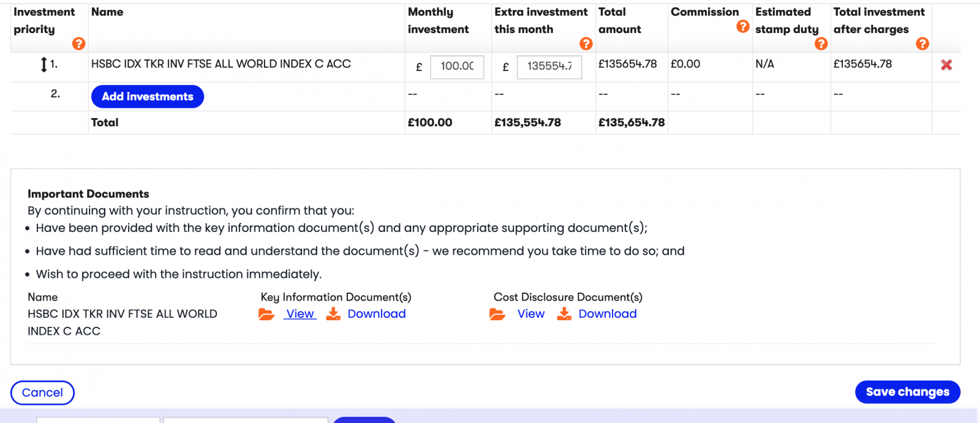Download the Cost Disclosure Document
Viewport: 980px width, 423px height.
click(608, 314)
